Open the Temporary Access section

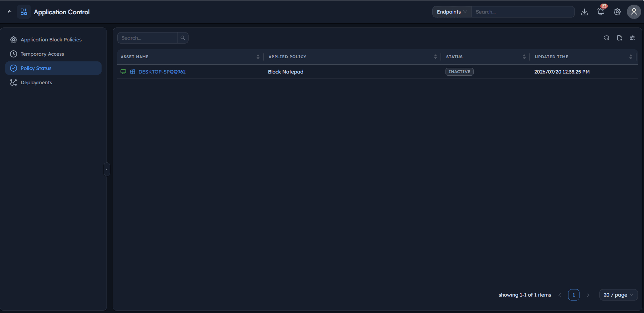(x=53, y=54)
